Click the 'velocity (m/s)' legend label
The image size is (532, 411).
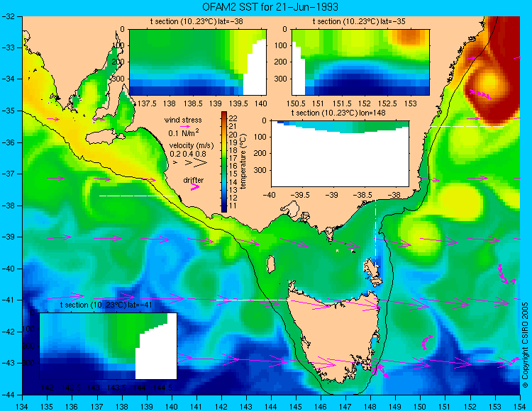point(192,146)
